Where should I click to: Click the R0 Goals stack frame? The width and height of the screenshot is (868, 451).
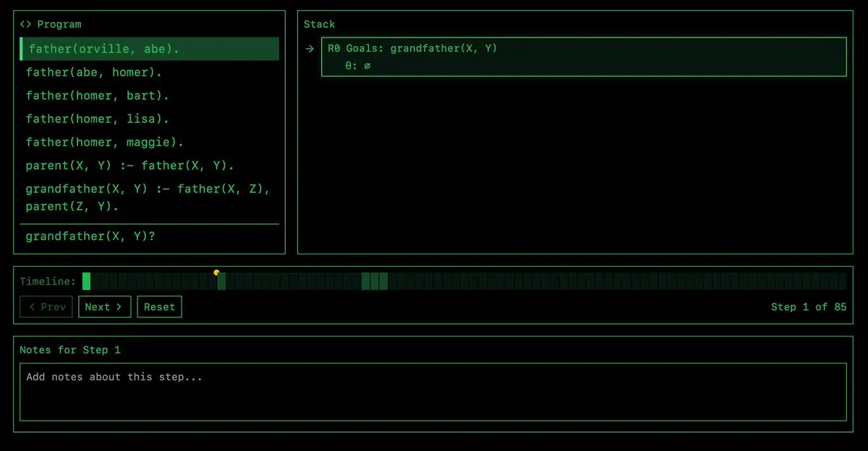point(584,57)
